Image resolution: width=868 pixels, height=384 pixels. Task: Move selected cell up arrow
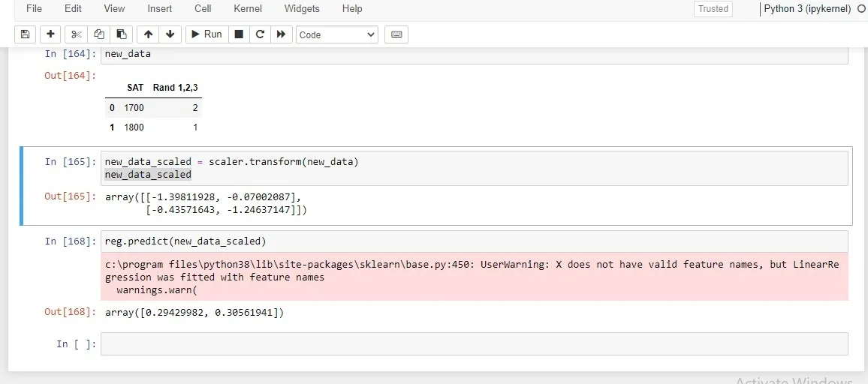[148, 34]
